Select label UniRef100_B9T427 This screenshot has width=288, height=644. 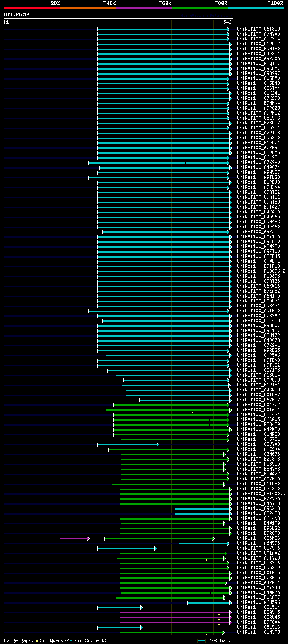(x=258, y=207)
